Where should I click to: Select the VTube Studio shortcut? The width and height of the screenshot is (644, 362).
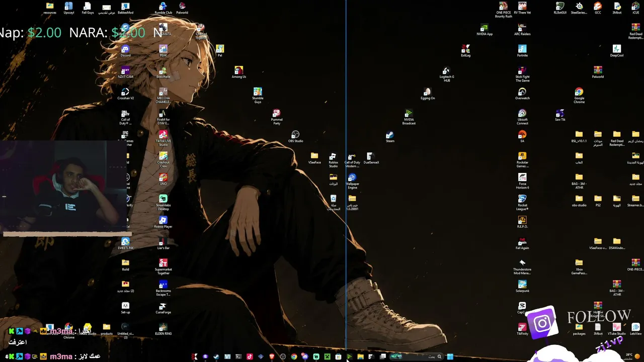[617, 329]
